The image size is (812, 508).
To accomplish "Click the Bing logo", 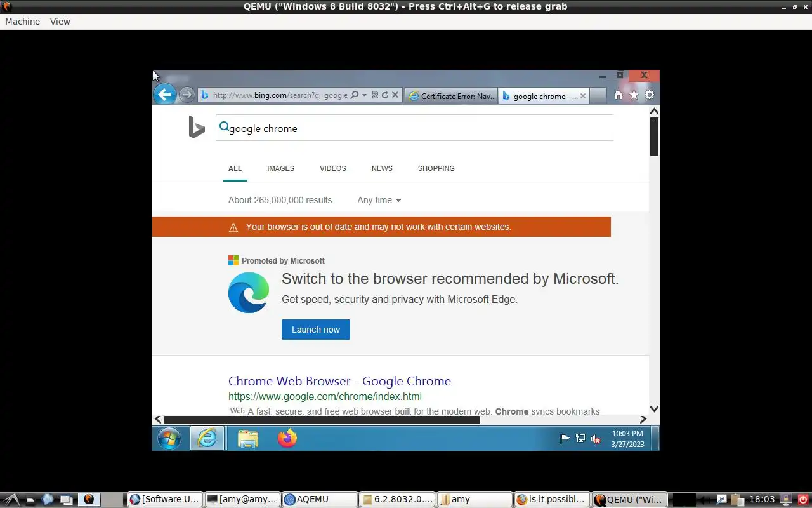I will (x=197, y=128).
